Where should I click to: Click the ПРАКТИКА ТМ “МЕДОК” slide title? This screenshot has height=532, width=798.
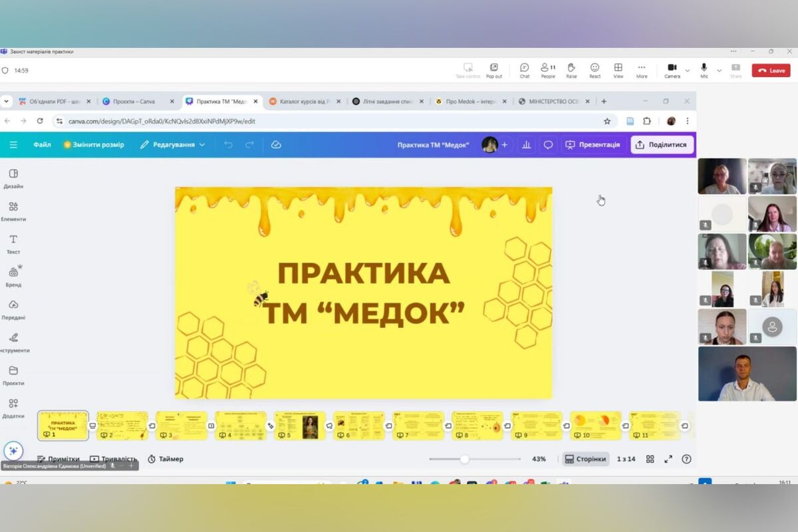(x=364, y=293)
